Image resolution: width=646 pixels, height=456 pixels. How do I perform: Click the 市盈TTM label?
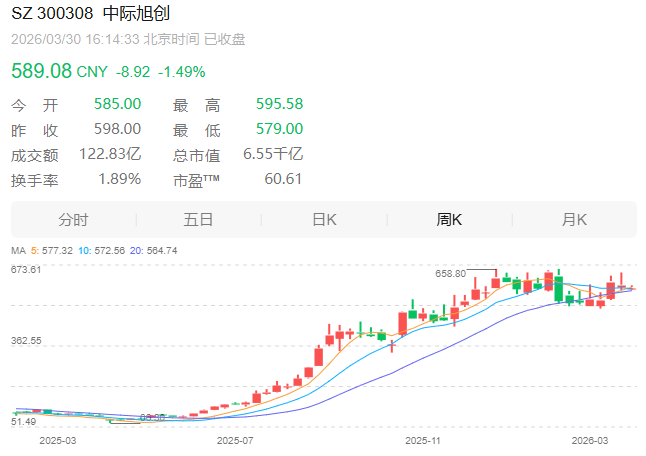point(197,180)
